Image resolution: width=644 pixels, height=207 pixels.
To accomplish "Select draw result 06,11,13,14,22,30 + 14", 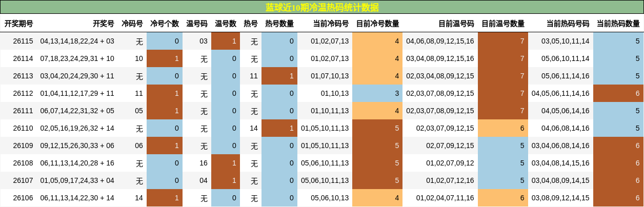I will pos(77,198).
